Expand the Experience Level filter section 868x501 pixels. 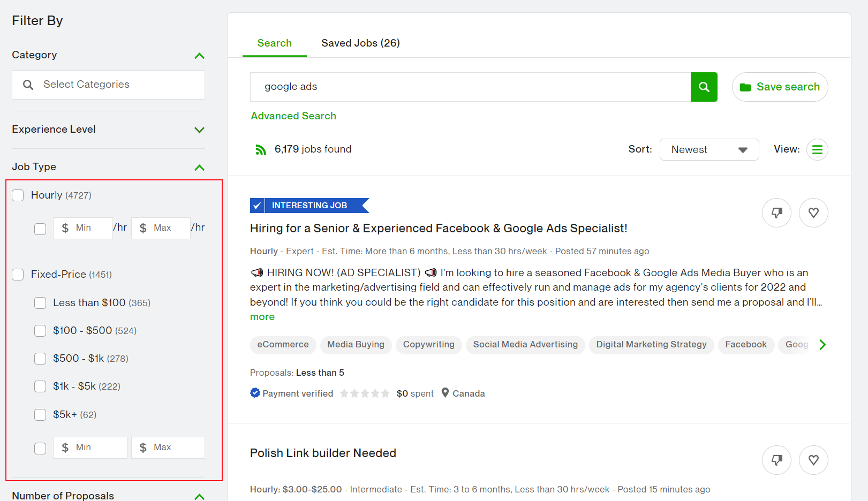(x=199, y=130)
